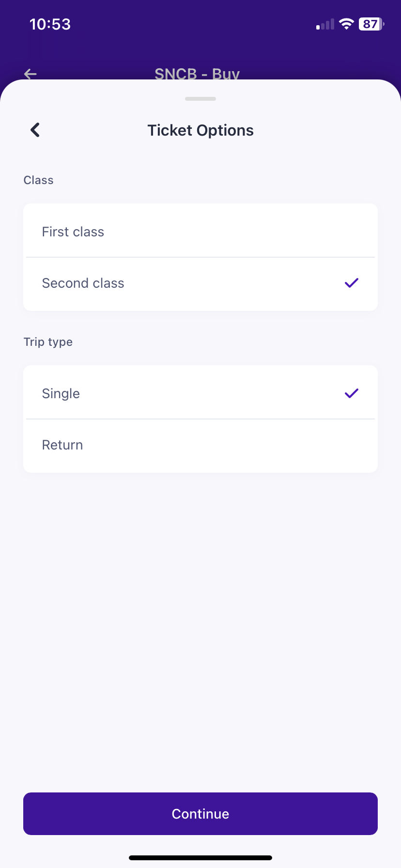
Task: Tap the home indicator bar at bottom
Action: click(200, 858)
